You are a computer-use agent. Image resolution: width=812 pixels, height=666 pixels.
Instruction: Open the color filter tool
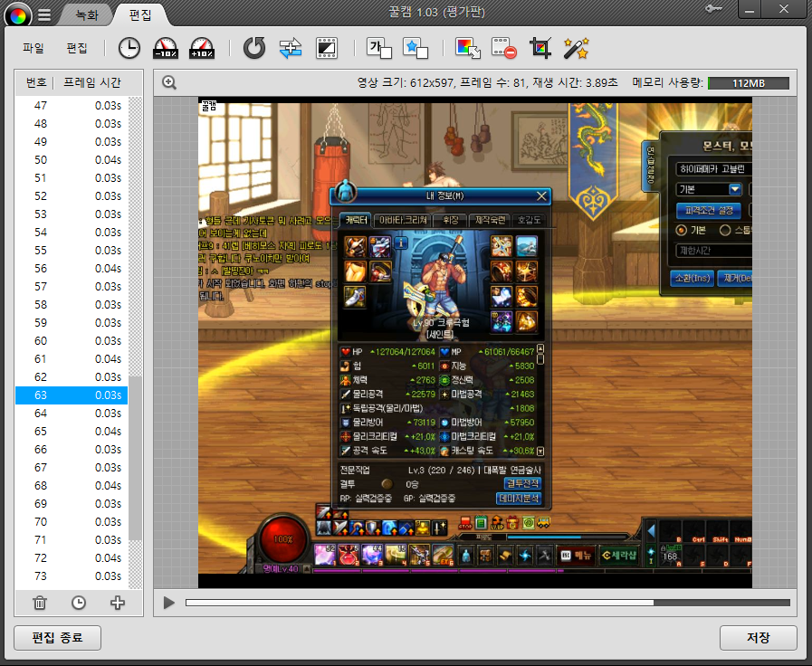point(468,48)
